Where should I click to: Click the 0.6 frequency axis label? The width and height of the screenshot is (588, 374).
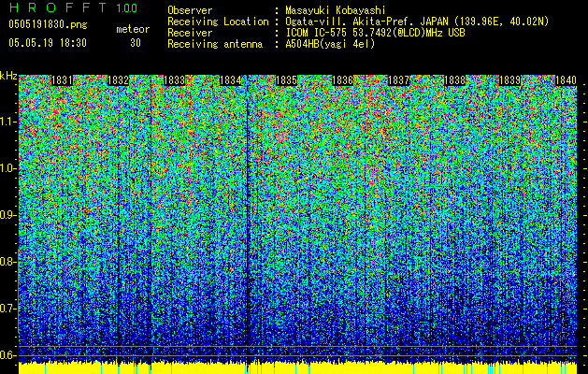(x=8, y=355)
